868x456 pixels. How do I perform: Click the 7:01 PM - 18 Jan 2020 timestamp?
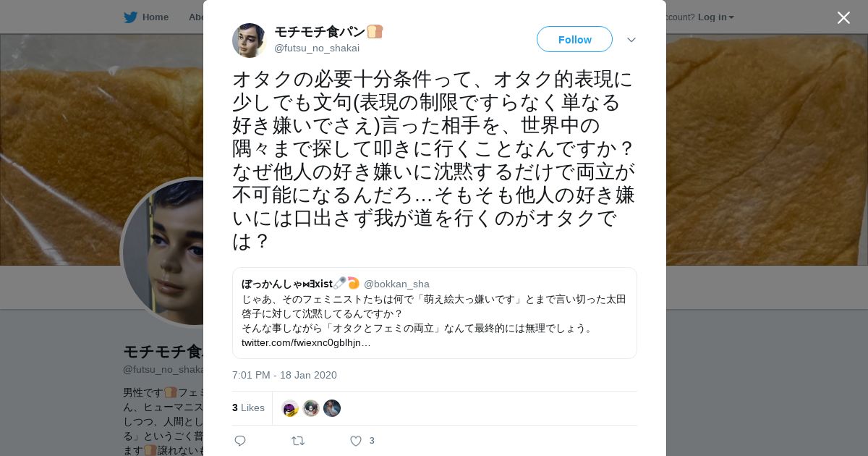284,375
